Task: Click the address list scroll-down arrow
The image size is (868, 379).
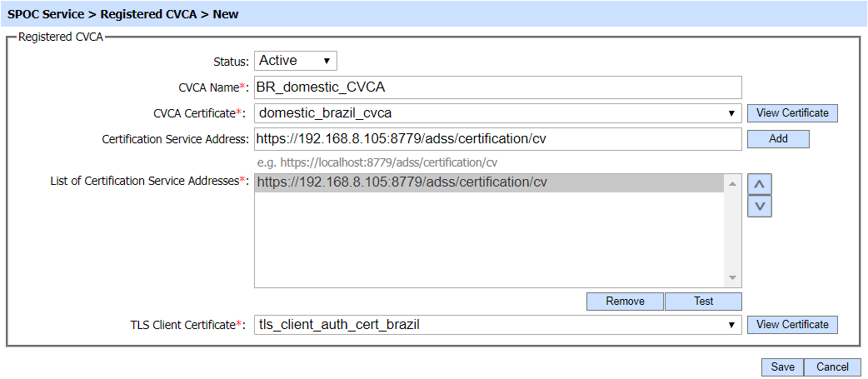Action: pos(732,277)
